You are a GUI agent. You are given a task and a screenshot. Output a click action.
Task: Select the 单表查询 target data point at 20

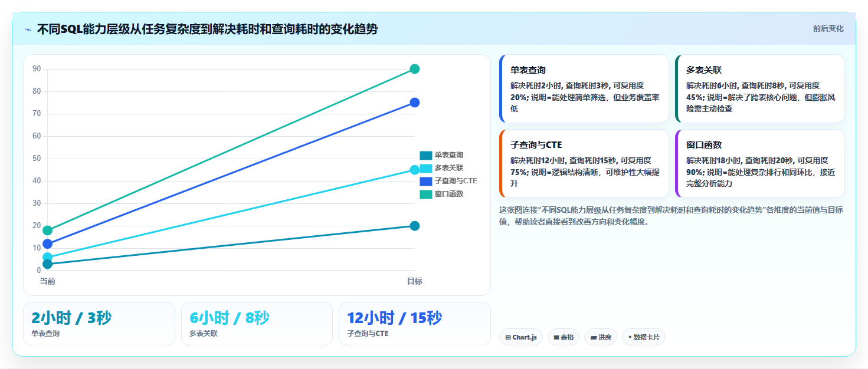[x=415, y=226]
